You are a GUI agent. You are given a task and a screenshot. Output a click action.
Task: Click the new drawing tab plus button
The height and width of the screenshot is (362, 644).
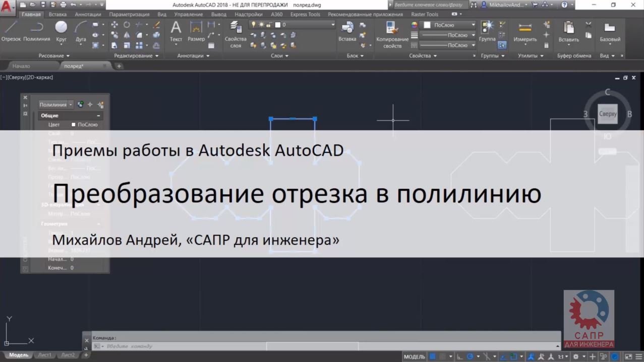[119, 66]
